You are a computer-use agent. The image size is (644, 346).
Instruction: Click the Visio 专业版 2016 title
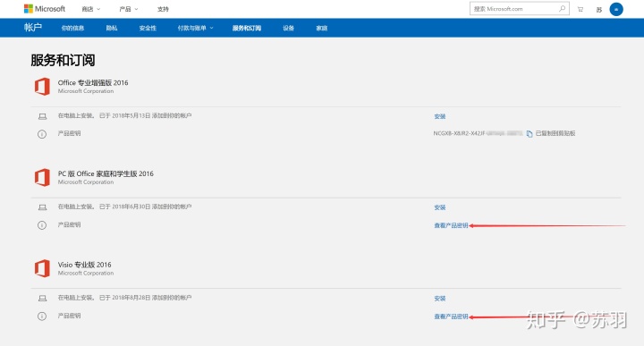click(85, 265)
